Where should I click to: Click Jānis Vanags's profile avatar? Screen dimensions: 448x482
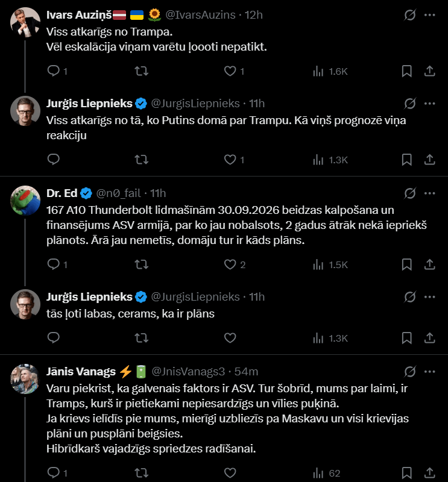[x=25, y=378]
